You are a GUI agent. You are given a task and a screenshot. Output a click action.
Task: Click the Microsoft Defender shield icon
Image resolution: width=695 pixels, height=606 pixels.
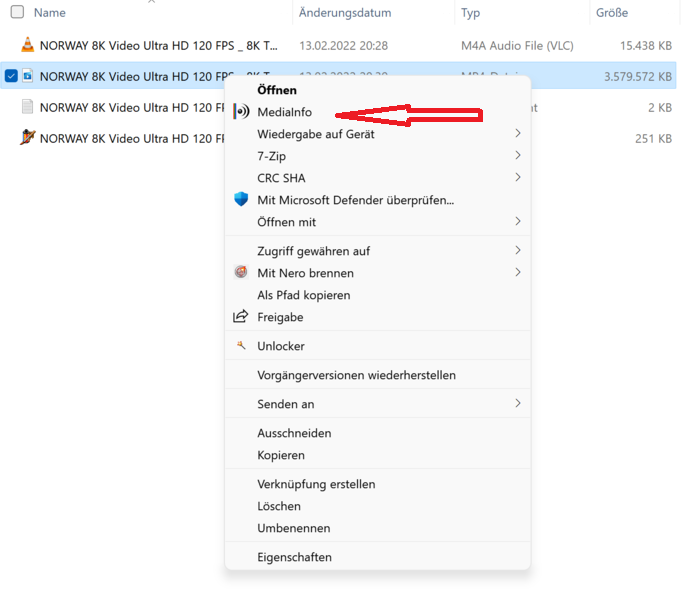[240, 200]
